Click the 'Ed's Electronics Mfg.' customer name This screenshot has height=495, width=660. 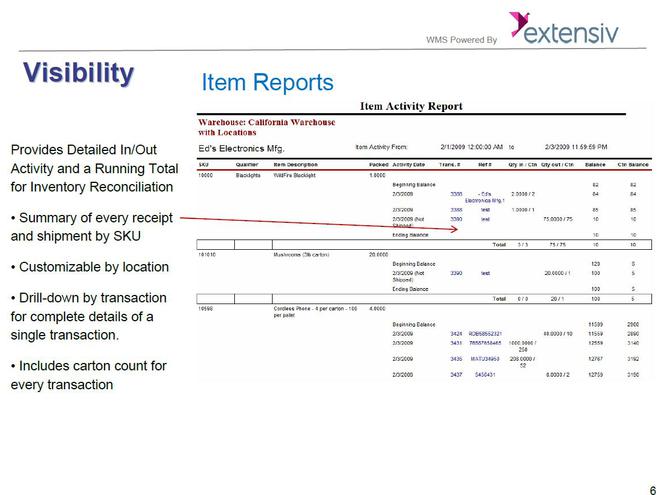(241, 149)
